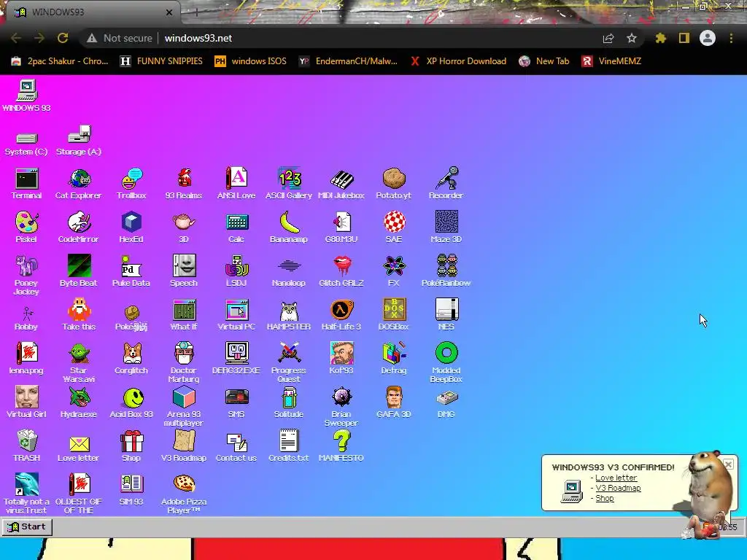The image size is (747, 560).
Task: Launch the DERG32.EXE icon
Action: coord(236,359)
